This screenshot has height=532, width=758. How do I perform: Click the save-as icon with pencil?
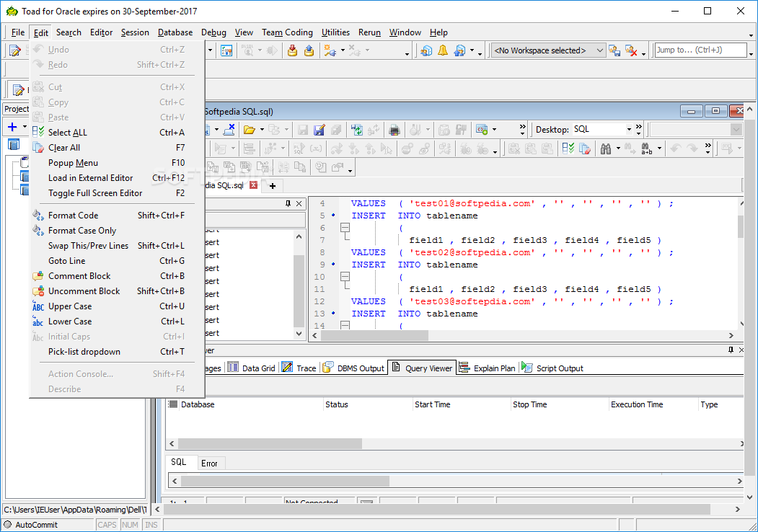point(319,130)
